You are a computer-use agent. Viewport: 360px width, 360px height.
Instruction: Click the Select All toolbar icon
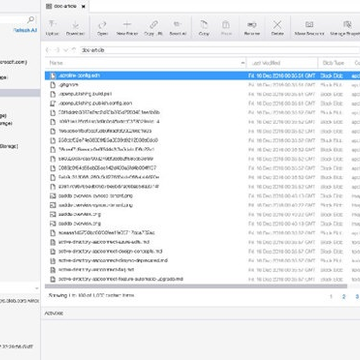click(x=178, y=24)
